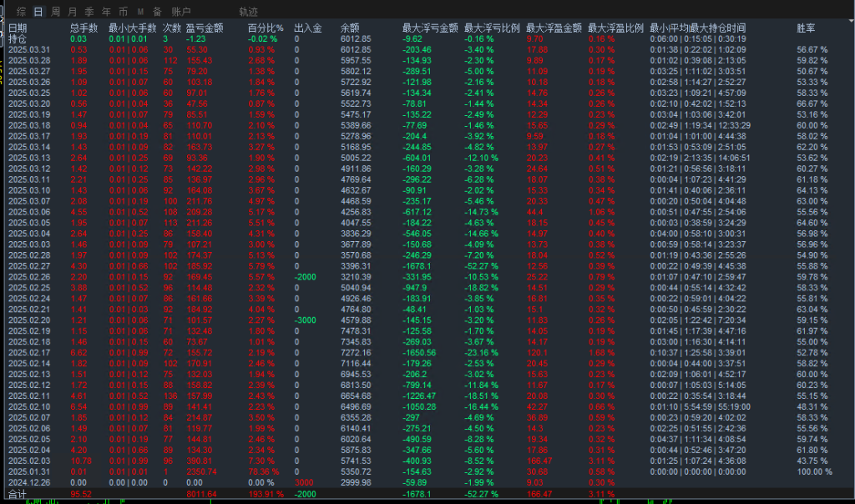The height and width of the screenshot is (504, 855).
Task: Click the 最大浮亏金额 column header
Action: 428,28
